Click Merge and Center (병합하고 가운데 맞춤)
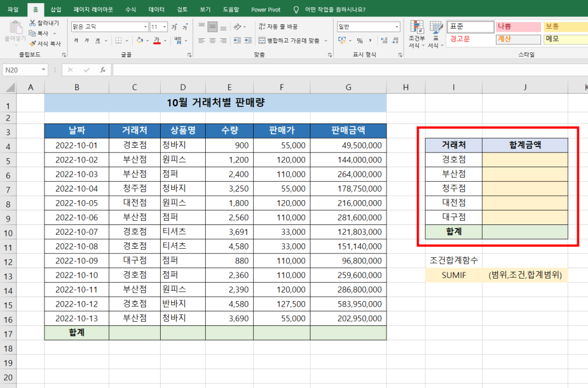 click(x=289, y=41)
